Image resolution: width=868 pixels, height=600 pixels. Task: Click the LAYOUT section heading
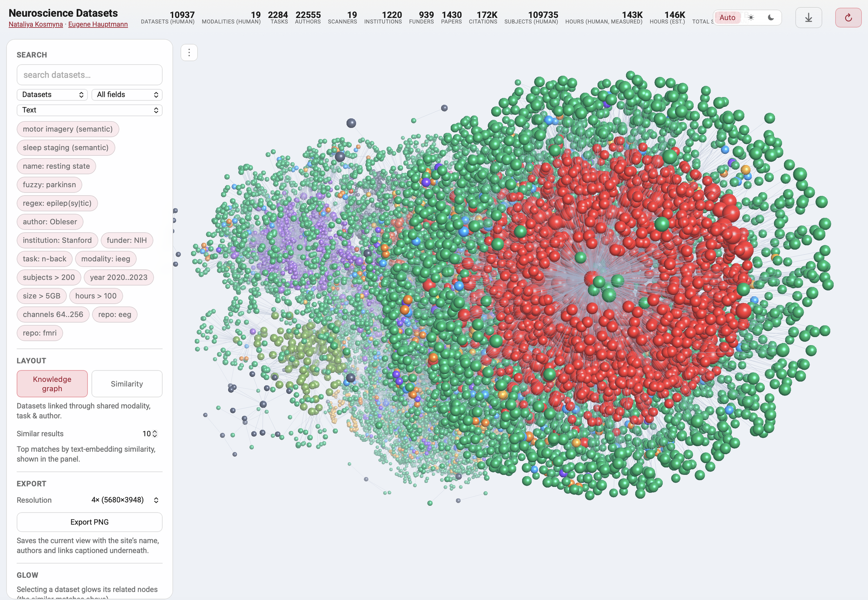(32, 361)
